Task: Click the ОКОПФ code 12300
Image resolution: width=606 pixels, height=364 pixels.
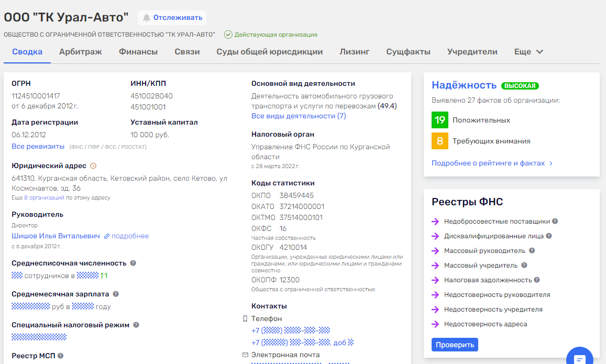Action: point(290,280)
